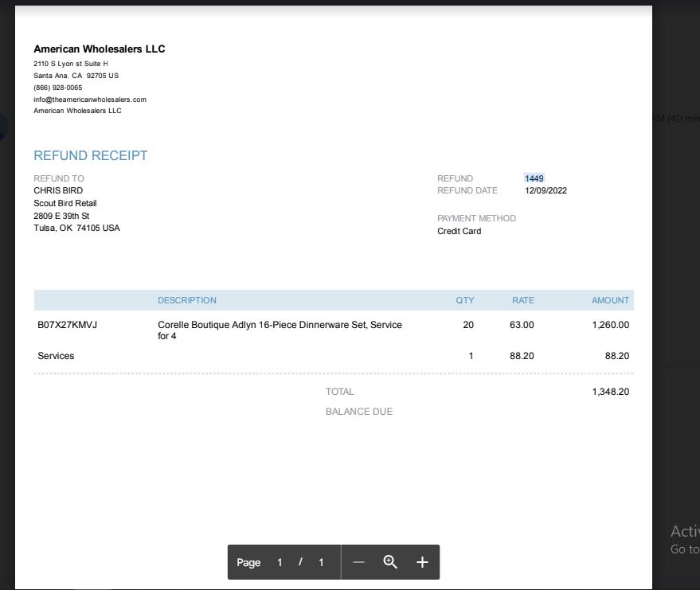Viewport: 700px width, 590px height.
Task: Click the TOTAL label
Action: [340, 392]
